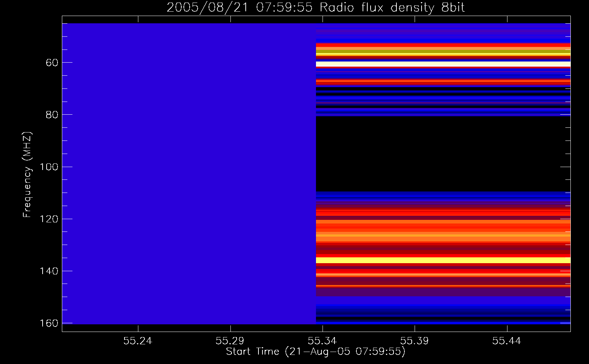
Task: Click the x-axis tick value 55.24
Action: coord(138,341)
